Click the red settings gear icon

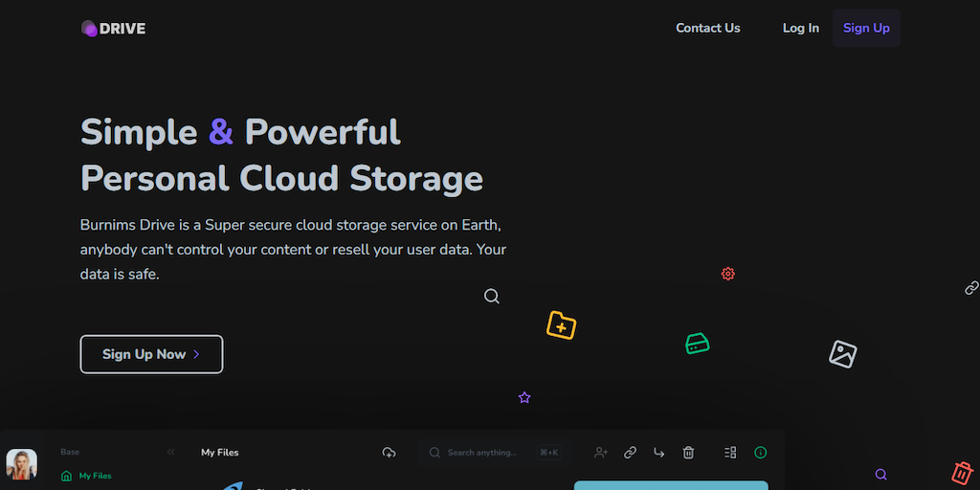click(727, 274)
